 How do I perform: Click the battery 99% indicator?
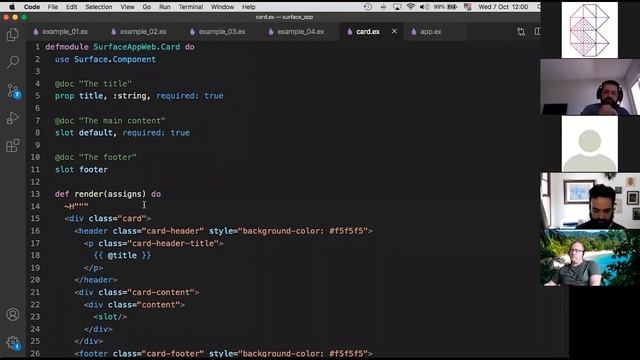click(x=445, y=7)
